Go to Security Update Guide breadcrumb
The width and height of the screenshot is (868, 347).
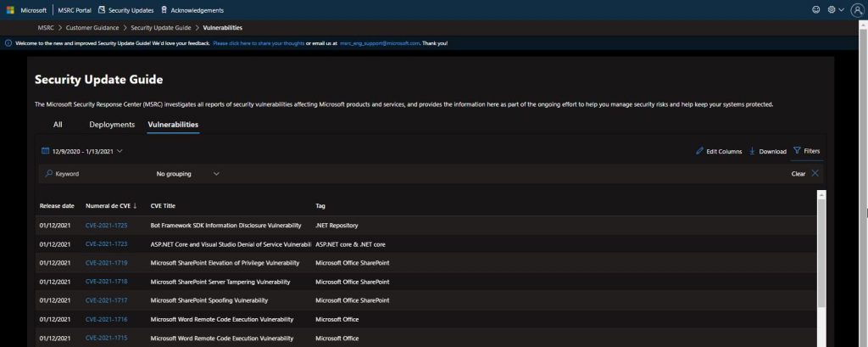161,28
